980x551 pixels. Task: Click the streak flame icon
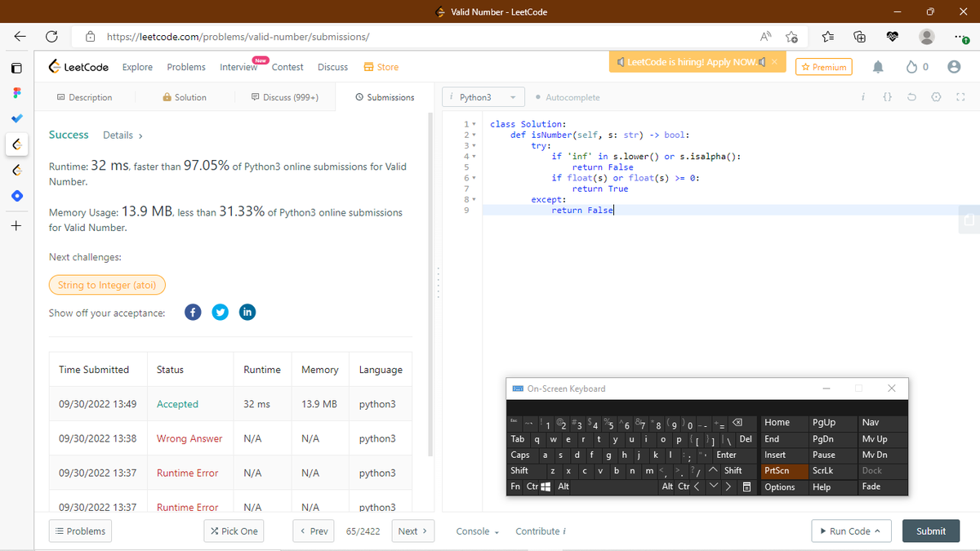point(911,67)
